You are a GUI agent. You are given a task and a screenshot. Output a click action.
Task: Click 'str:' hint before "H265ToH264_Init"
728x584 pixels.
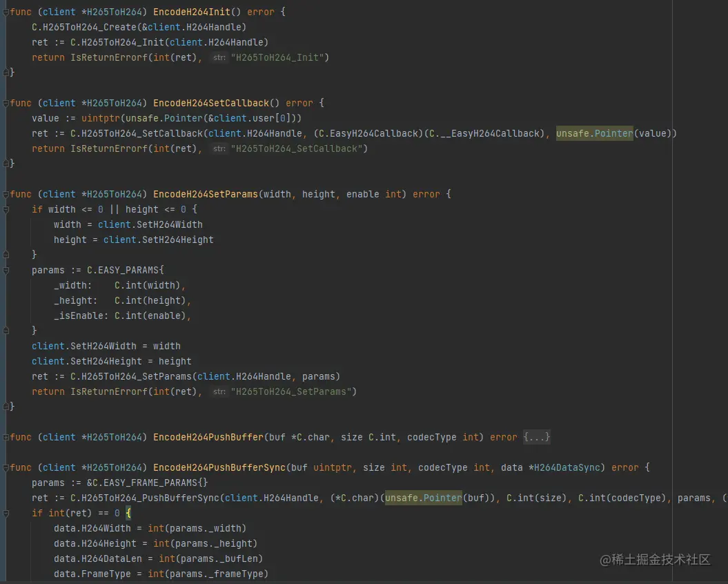click(x=219, y=57)
